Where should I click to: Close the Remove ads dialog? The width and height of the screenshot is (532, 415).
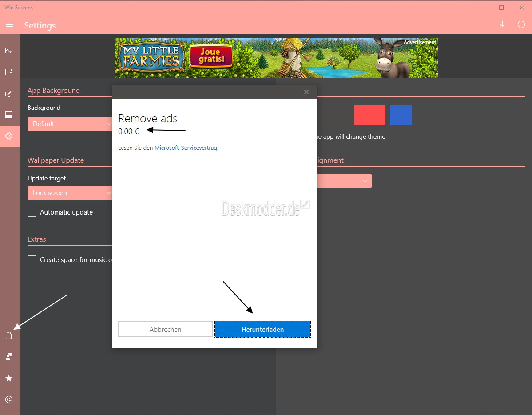(x=306, y=92)
